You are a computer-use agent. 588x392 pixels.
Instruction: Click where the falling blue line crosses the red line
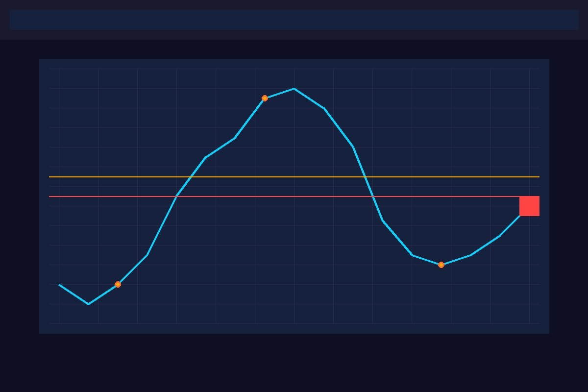click(x=372, y=196)
